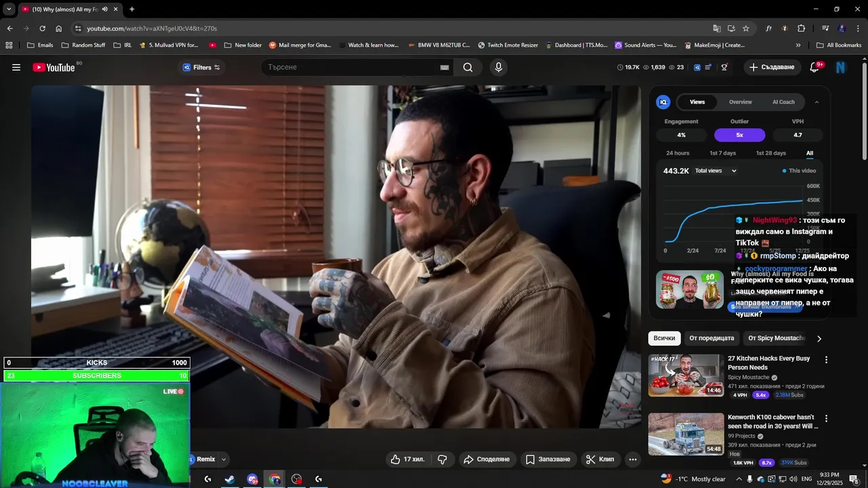
Task: Open Steam from the taskbar
Action: click(230, 479)
